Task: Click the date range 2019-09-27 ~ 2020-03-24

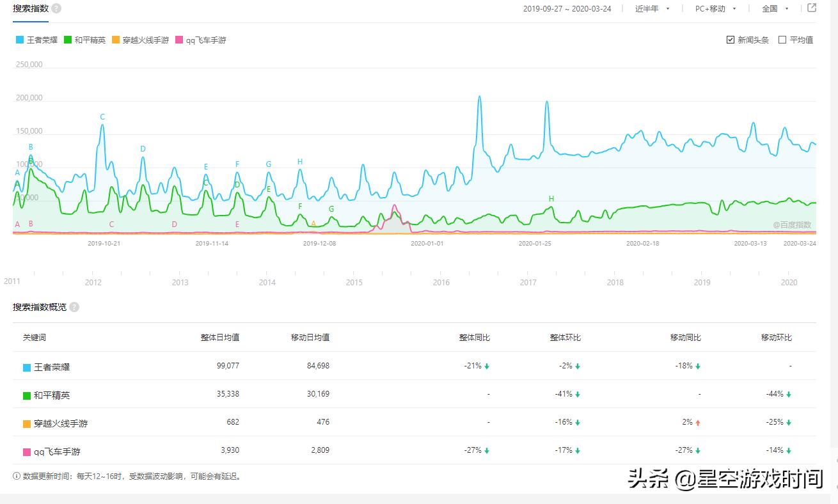Action: coord(569,9)
